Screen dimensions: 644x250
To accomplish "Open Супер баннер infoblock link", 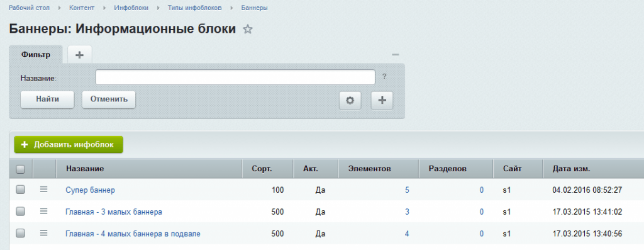I will pos(90,190).
